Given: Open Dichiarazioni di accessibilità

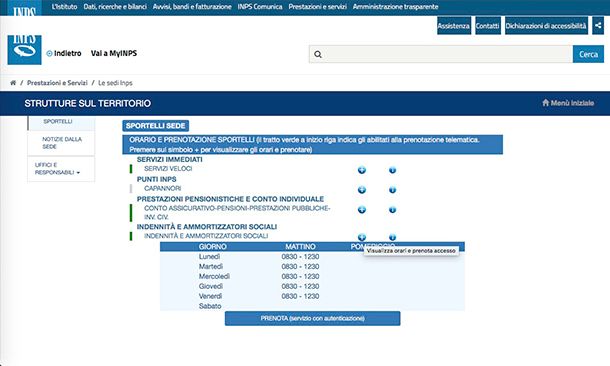Looking at the screenshot, I should 546,26.
